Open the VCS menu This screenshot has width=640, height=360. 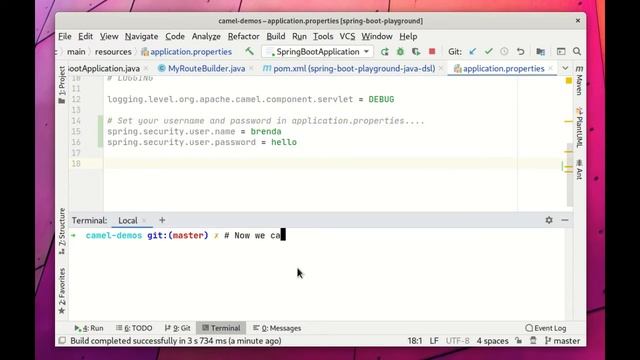click(347, 36)
